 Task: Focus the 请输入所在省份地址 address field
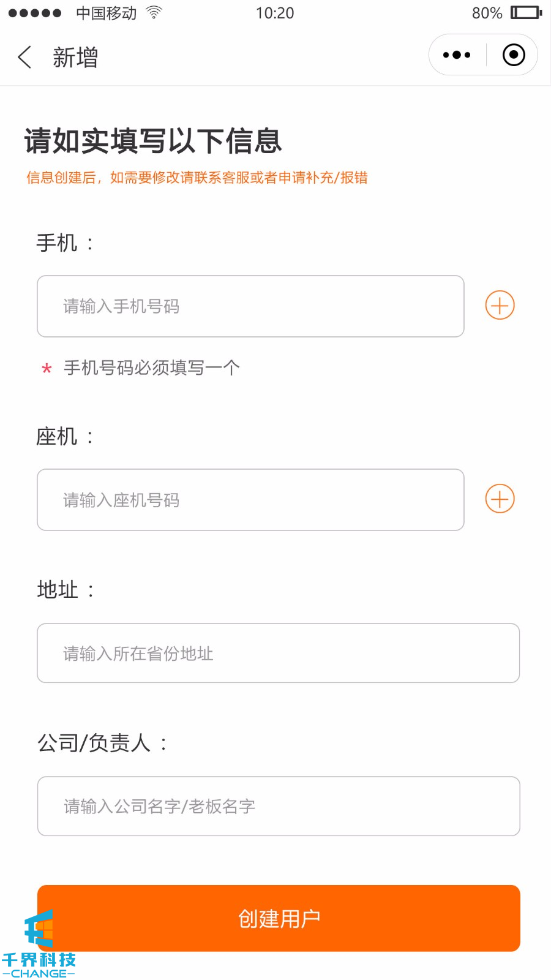click(x=278, y=654)
